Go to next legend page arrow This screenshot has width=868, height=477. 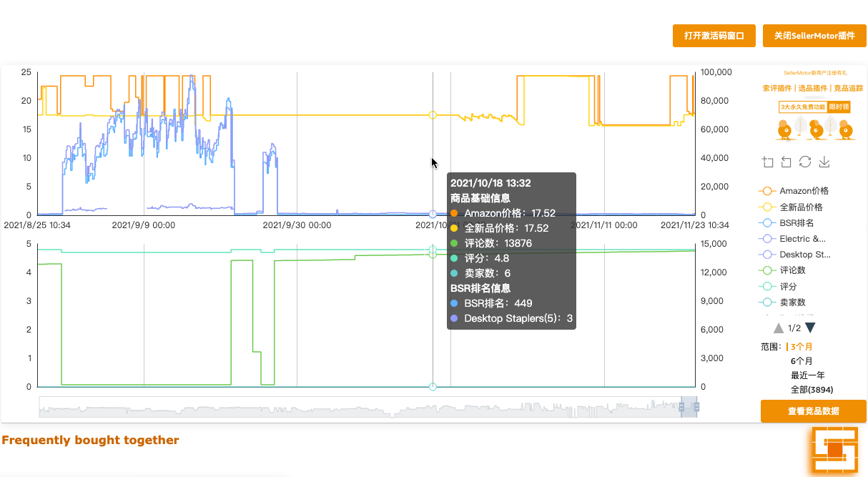810,328
